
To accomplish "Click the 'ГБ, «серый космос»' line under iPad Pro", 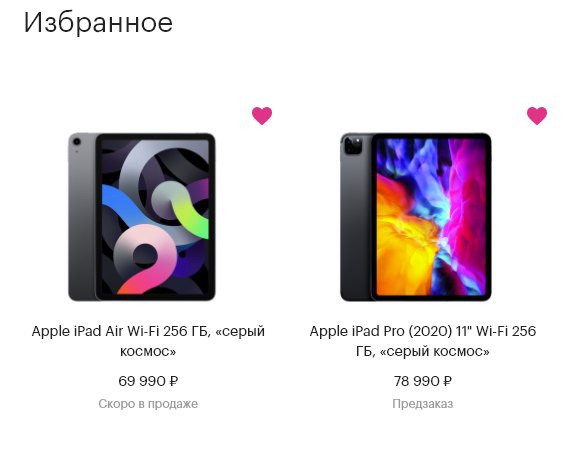I will (423, 351).
